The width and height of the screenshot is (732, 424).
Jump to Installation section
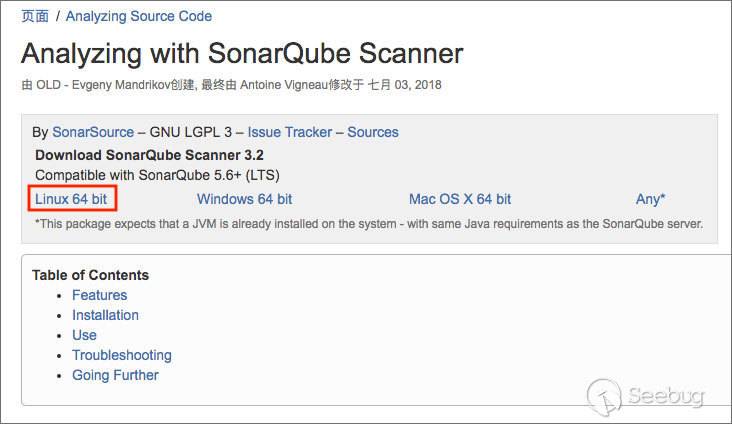pyautogui.click(x=106, y=315)
